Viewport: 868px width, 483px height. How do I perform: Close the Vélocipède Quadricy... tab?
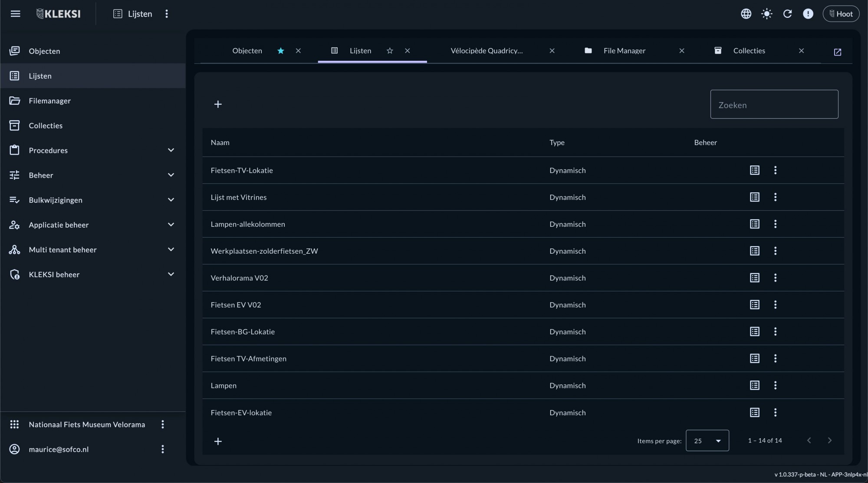point(552,51)
